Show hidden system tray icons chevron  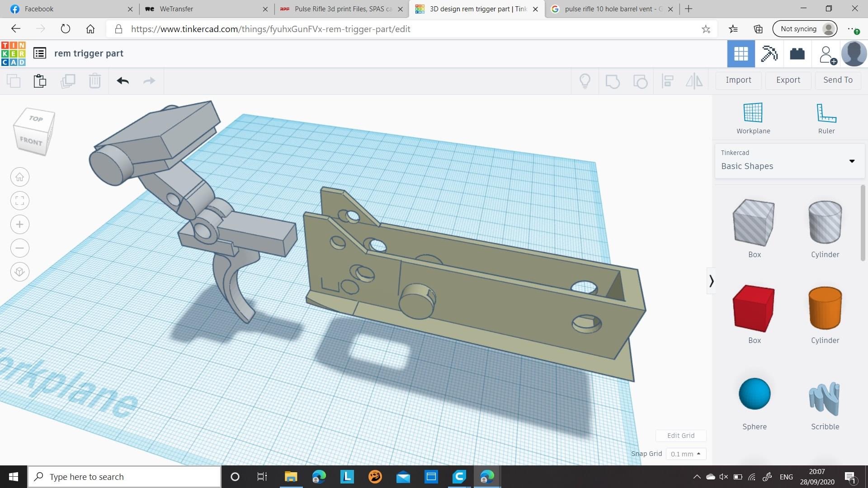(697, 477)
